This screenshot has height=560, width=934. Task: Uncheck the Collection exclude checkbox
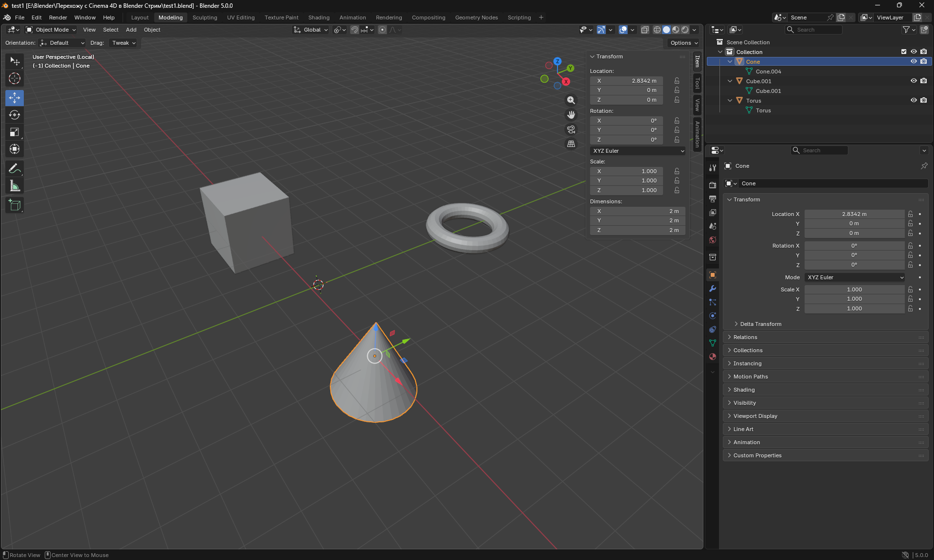click(904, 52)
